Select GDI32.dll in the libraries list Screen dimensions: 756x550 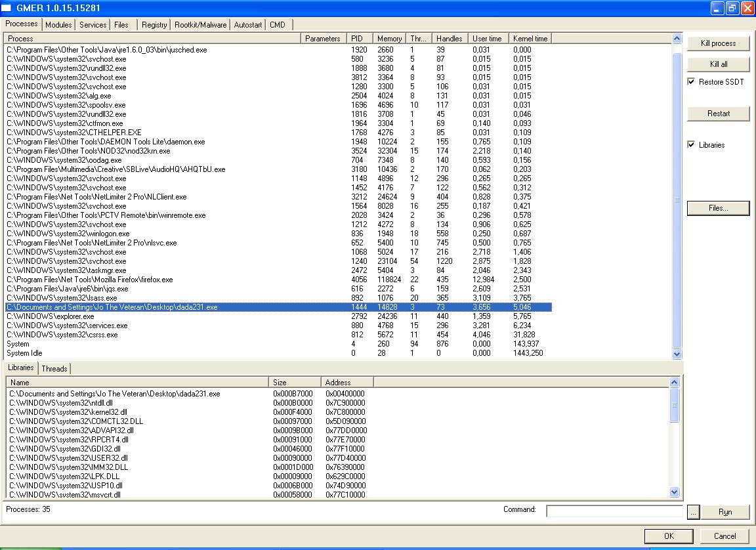pyautogui.click(x=190, y=449)
